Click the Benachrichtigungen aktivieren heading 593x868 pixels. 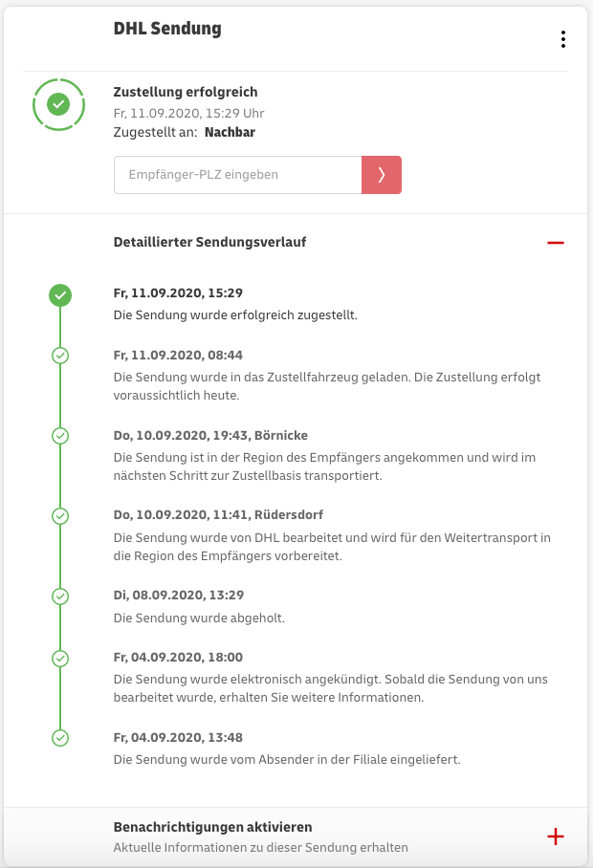(212, 827)
